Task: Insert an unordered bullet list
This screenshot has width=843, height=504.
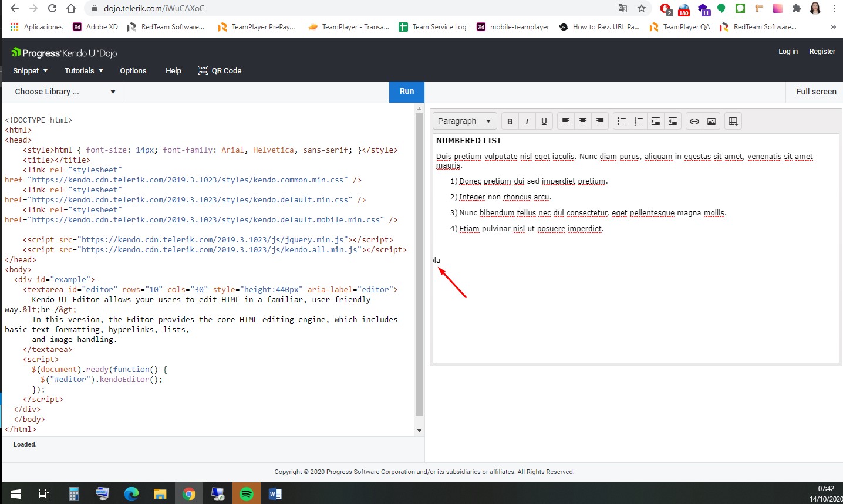Action: tap(622, 121)
